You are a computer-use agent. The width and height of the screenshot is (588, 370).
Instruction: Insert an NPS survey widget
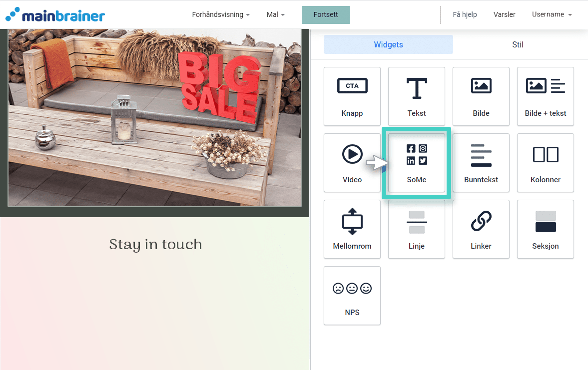point(352,296)
